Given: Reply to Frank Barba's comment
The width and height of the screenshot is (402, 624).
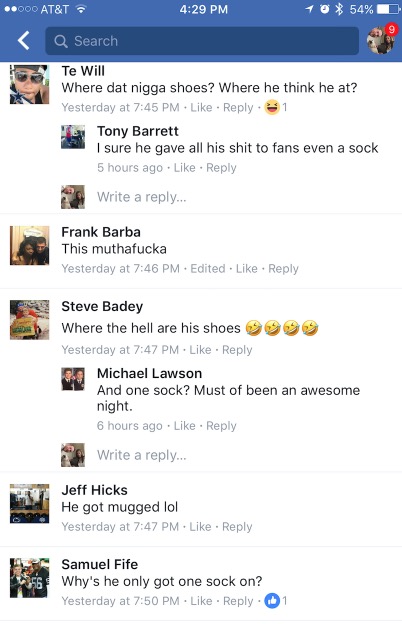Looking at the screenshot, I should pos(283,269).
